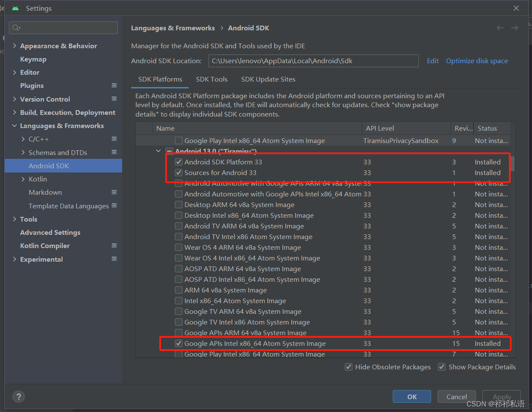
Task: Expand the Kotlin subsection
Action: 23,179
